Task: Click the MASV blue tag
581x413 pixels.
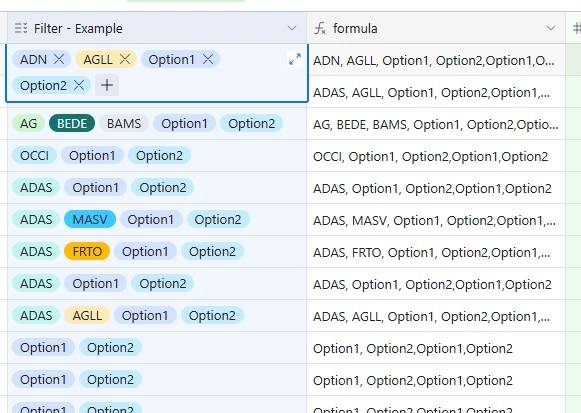Action: click(90, 219)
